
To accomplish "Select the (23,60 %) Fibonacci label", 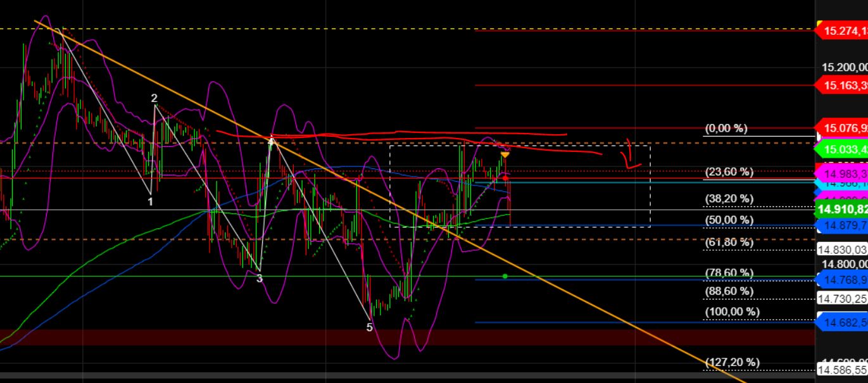I will coord(729,171).
